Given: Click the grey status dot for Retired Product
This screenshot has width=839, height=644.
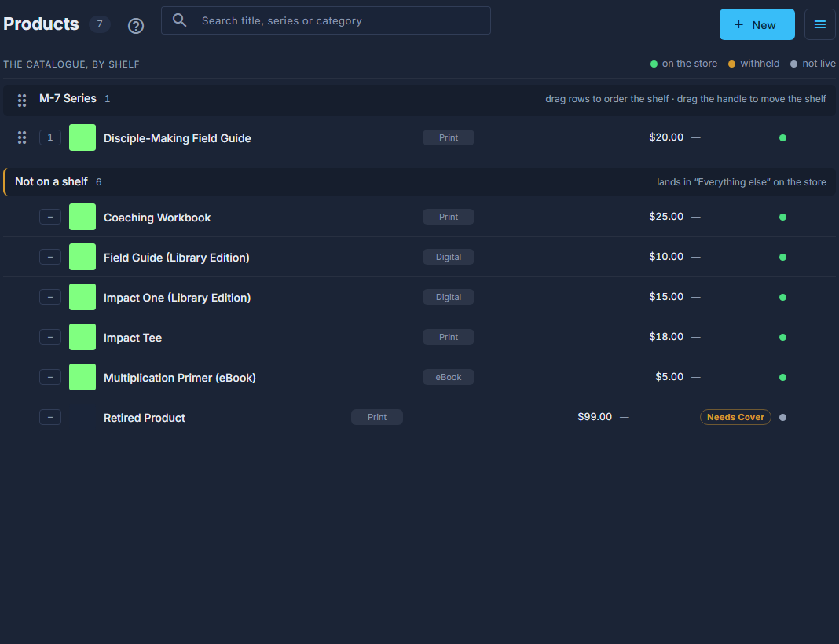Looking at the screenshot, I should (x=782, y=418).
